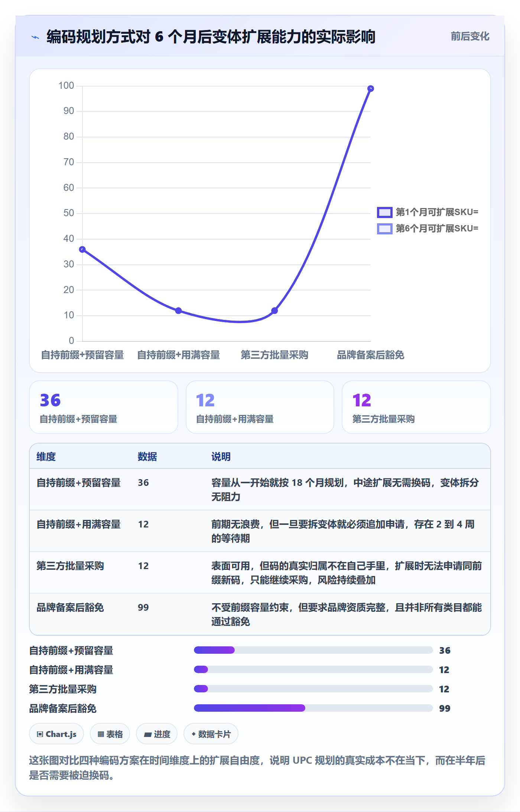Click the chart data point at 自持前缀+用满容量
The height and width of the screenshot is (812, 520).
click(179, 311)
